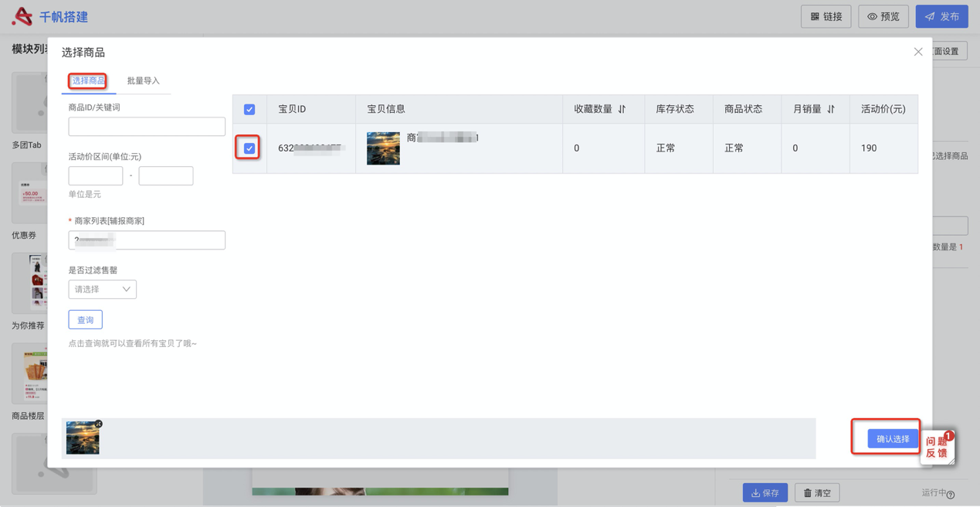Click the 商家列表 input field
Image resolution: width=980 pixels, height=507 pixels.
point(147,240)
